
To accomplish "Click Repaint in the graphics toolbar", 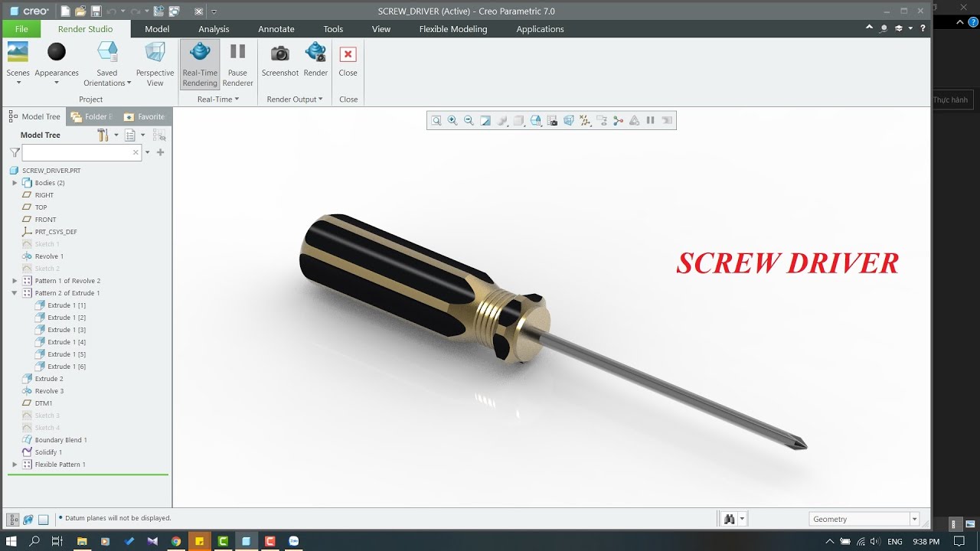I will point(485,120).
